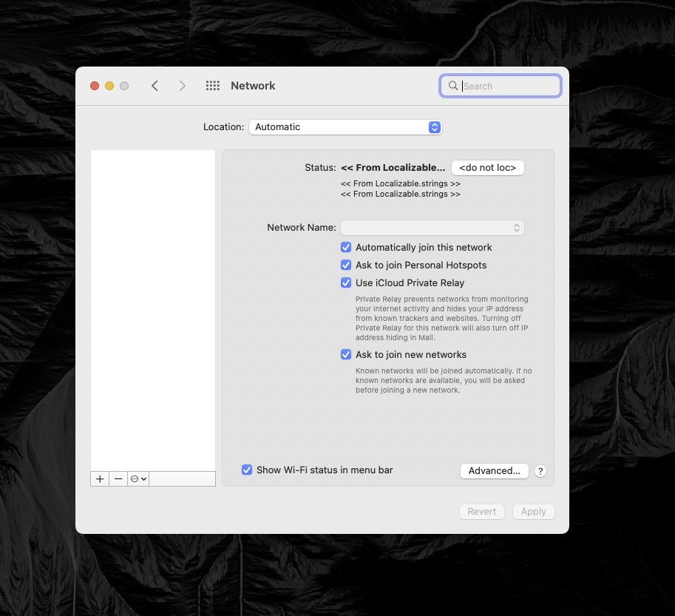The image size is (675, 616).
Task: Click the do not loc status button
Action: click(x=487, y=167)
